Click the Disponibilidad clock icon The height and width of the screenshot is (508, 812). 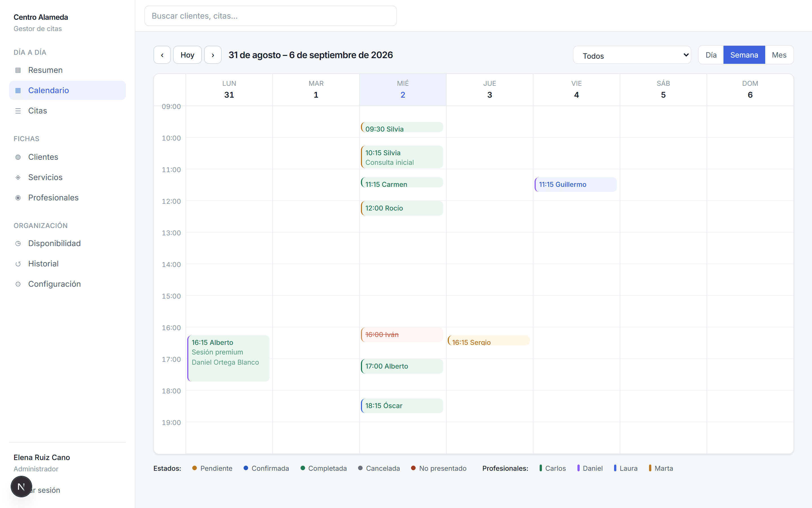[x=18, y=244]
